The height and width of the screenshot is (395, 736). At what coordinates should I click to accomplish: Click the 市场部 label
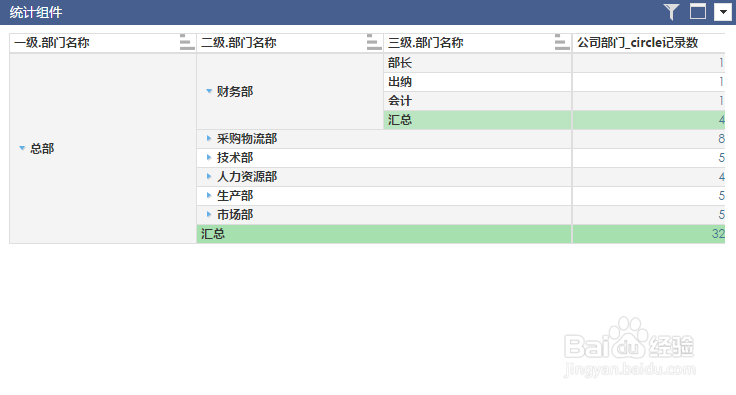235,215
